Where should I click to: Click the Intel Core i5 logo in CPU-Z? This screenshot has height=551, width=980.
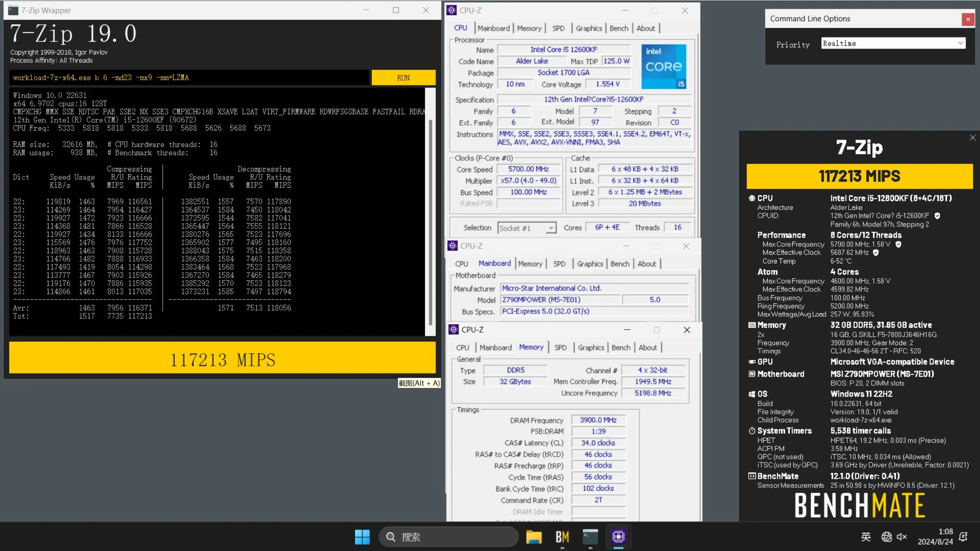point(663,67)
